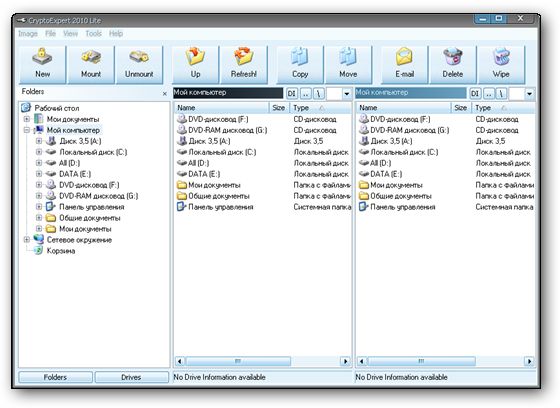Sort right pane by Type column
Viewport: 560px width, 408px height.
pyautogui.click(x=504, y=108)
